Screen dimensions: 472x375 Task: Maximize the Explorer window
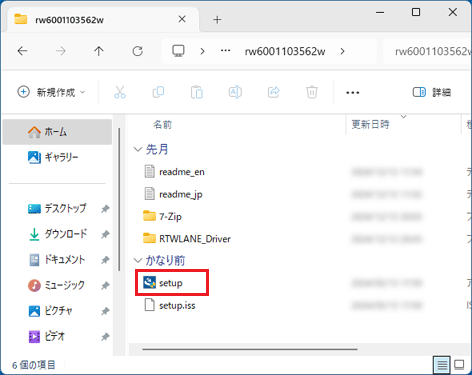(x=416, y=12)
